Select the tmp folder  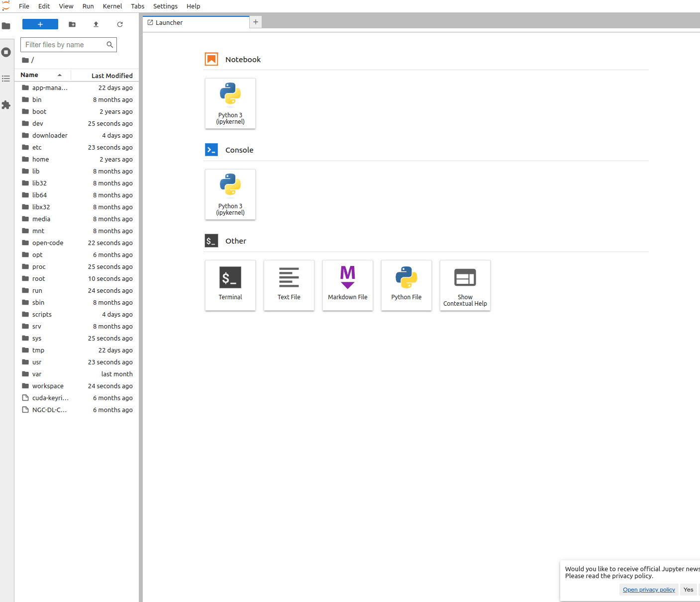pos(77,350)
